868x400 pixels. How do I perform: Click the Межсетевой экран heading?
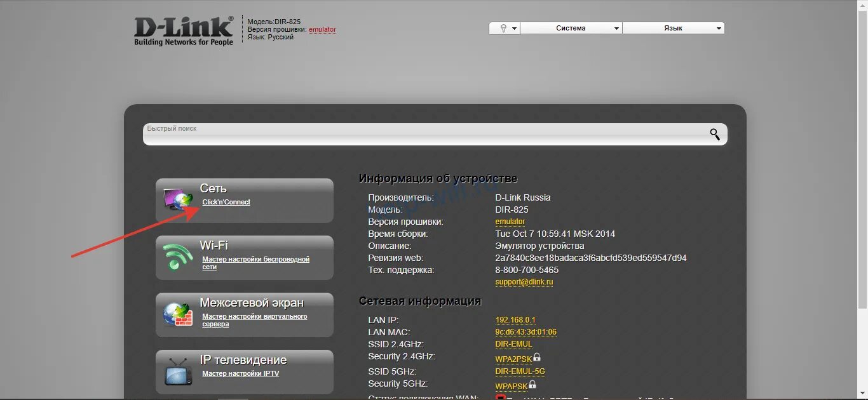[252, 303]
